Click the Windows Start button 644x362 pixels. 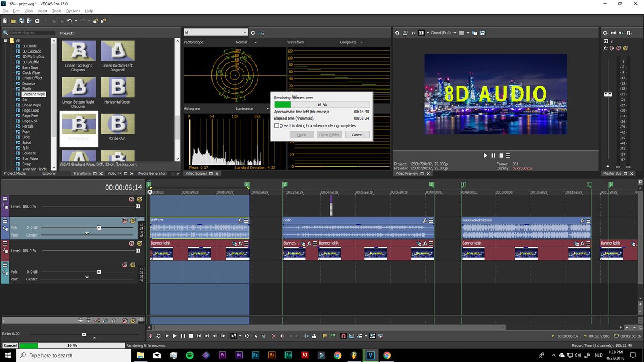(9, 355)
